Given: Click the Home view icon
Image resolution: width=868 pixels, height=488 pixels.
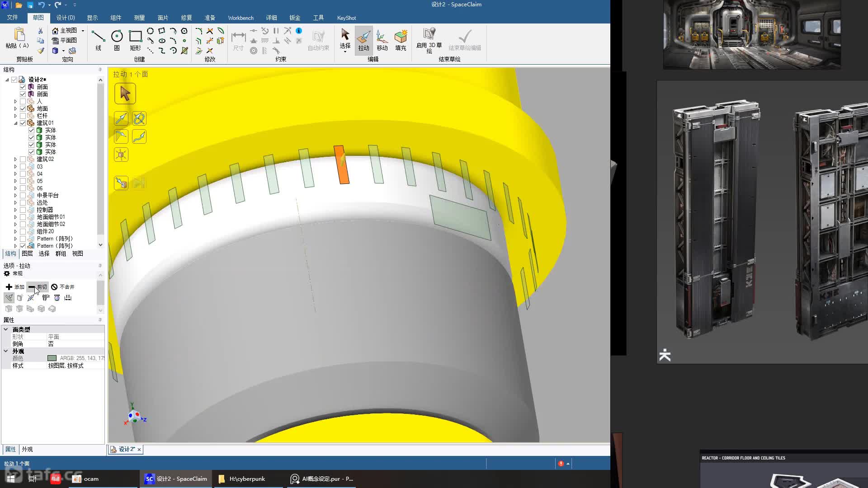Looking at the screenshot, I should [56, 31].
